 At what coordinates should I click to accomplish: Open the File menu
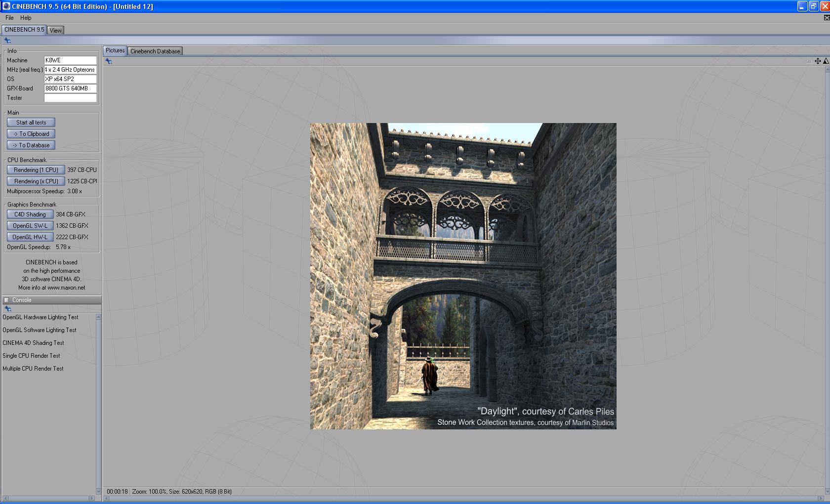[9, 18]
